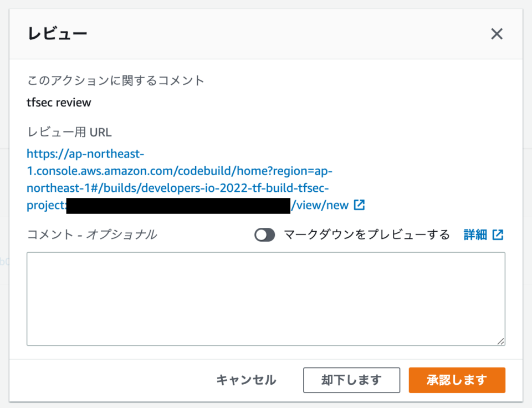The image size is (532, 408).
Task: Click the external-link icon after /view/new
Action: tap(359, 205)
